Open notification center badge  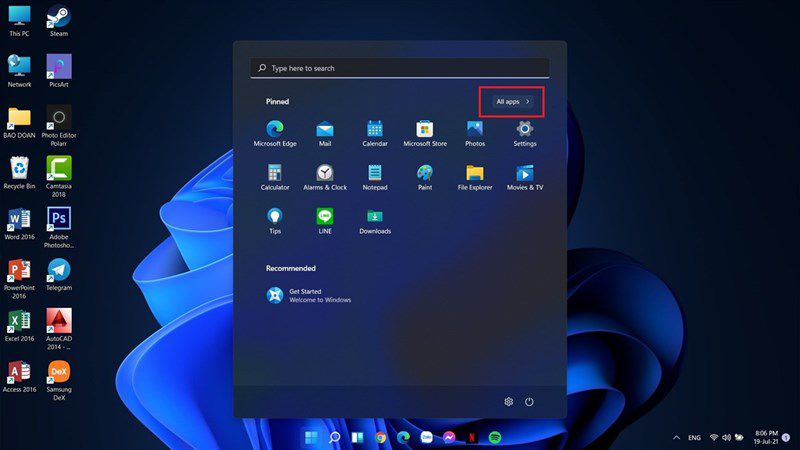(786, 437)
